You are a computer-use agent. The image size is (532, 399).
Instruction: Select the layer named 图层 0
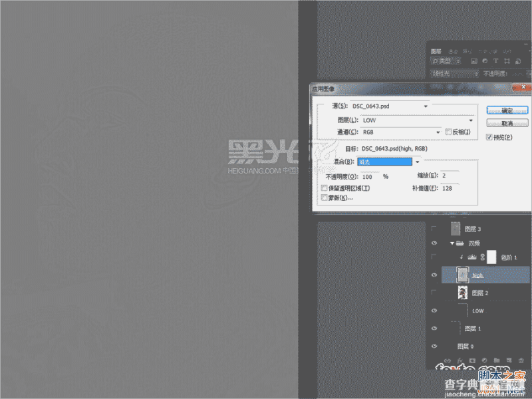(x=465, y=346)
